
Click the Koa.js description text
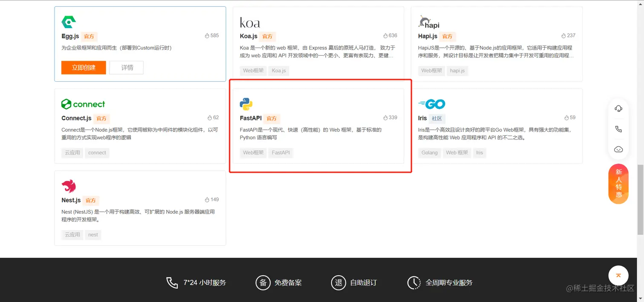coord(318,51)
